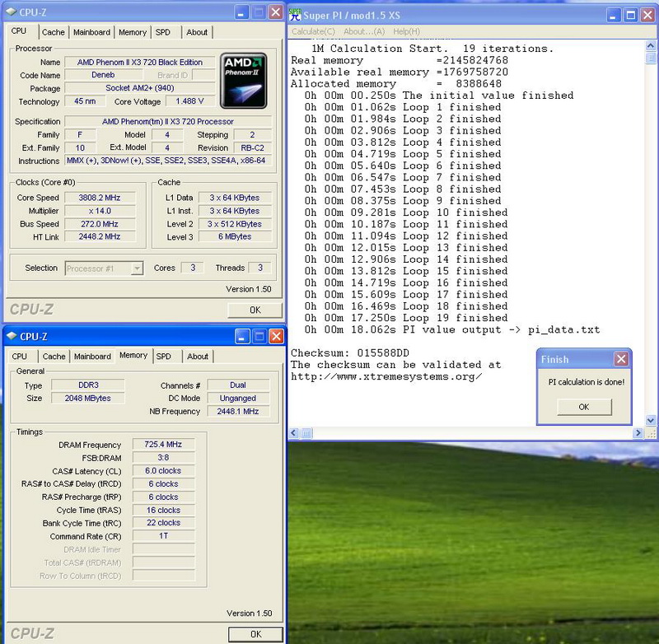The height and width of the screenshot is (644, 659).
Task: Open About...(A) menu in Super PI
Action: click(x=364, y=31)
